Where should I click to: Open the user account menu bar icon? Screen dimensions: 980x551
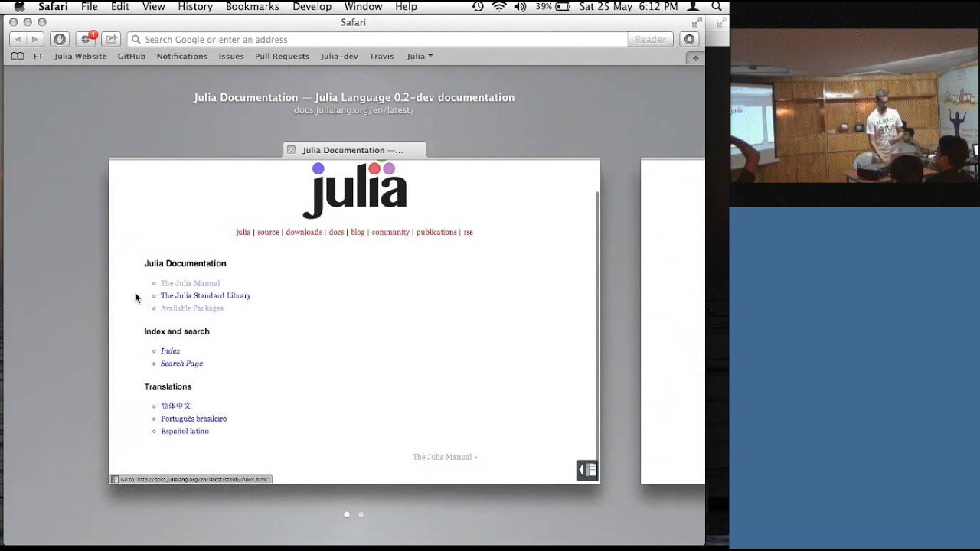coord(693,6)
